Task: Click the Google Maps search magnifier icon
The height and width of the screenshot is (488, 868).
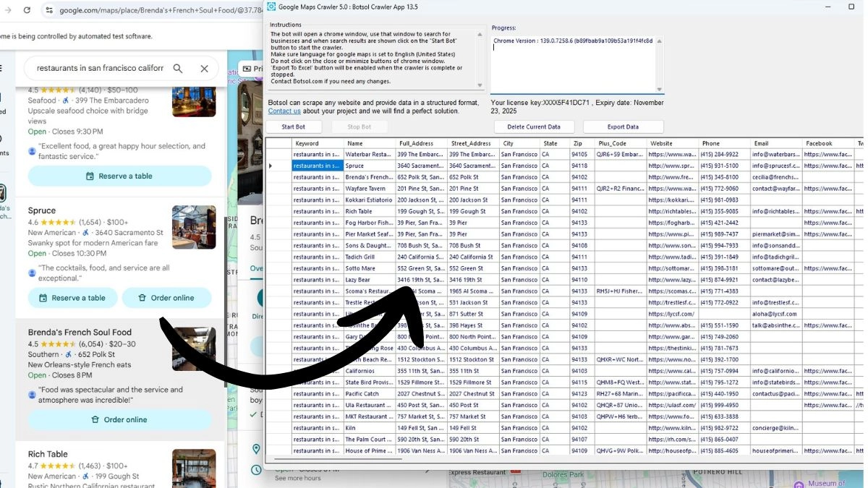Action: pyautogui.click(x=178, y=68)
